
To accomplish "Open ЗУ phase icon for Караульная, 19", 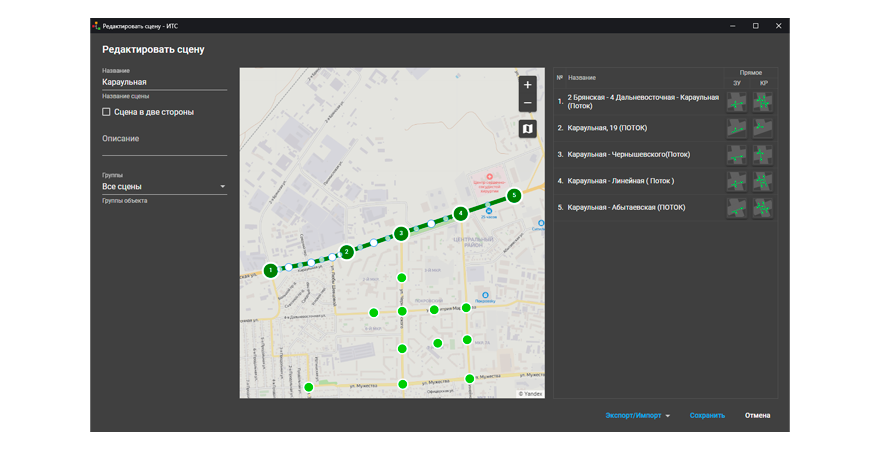I will point(737,128).
